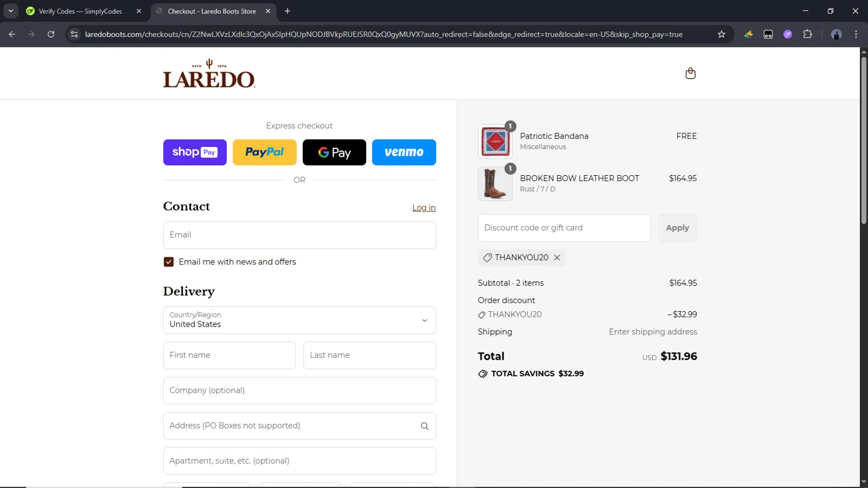Click the purple circular extension icon
Screen dimensions: 868x488
tap(788, 34)
